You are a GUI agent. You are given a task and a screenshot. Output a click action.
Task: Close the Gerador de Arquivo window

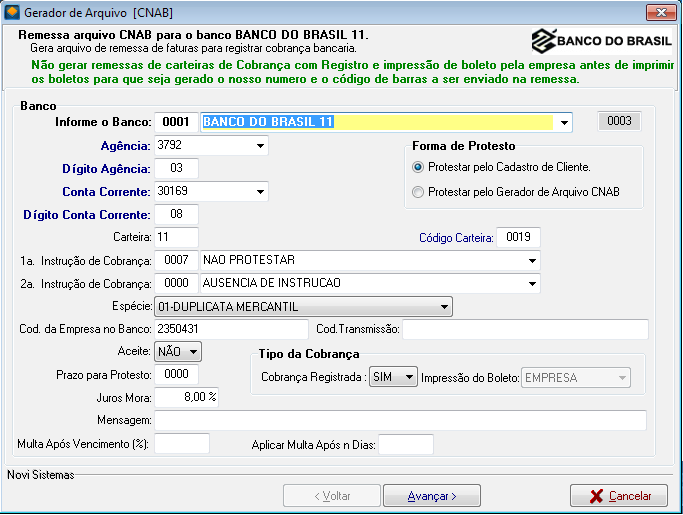[661, 12]
